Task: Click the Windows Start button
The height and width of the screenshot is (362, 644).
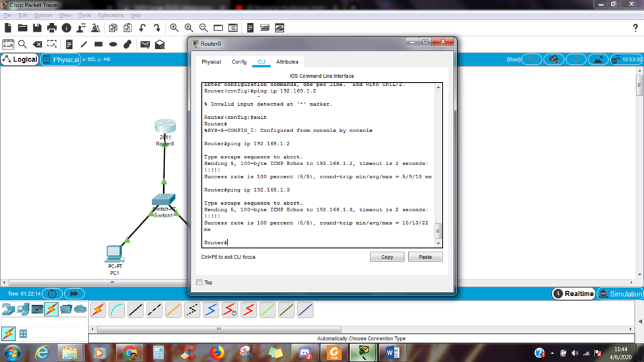Action: point(13,353)
